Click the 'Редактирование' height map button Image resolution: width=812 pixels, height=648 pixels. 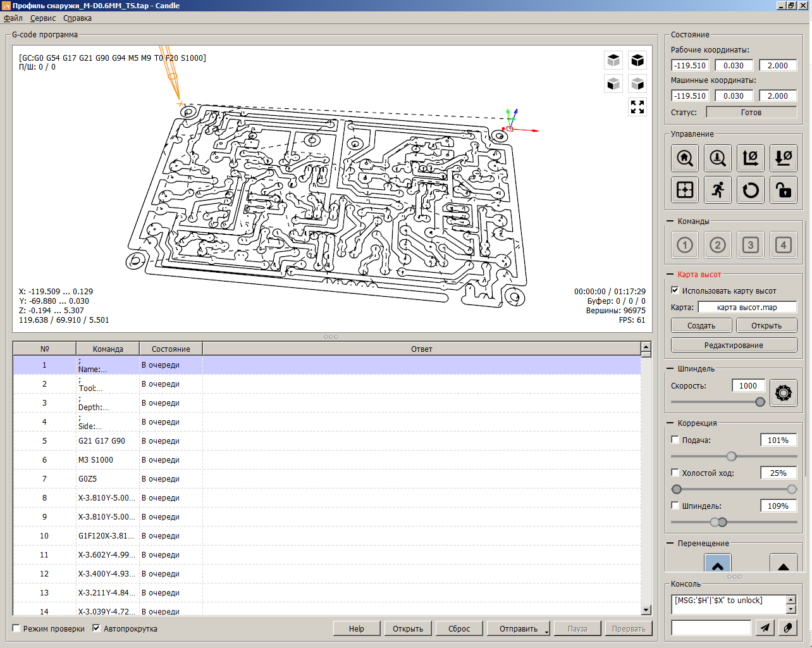(734, 345)
